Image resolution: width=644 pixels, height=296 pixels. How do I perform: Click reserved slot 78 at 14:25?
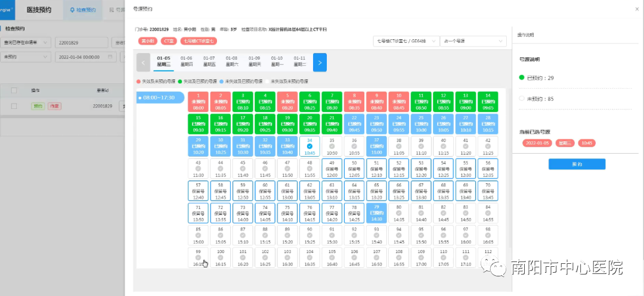click(354, 213)
